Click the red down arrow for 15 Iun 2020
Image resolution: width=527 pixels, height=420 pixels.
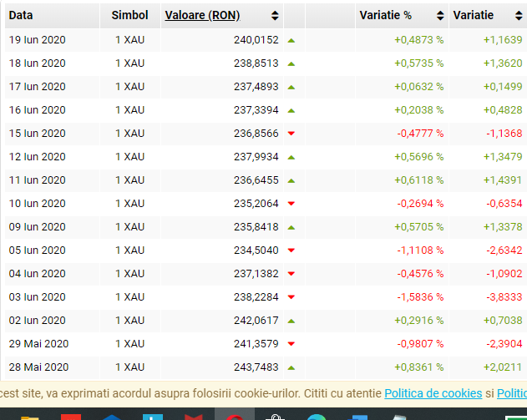(x=291, y=134)
